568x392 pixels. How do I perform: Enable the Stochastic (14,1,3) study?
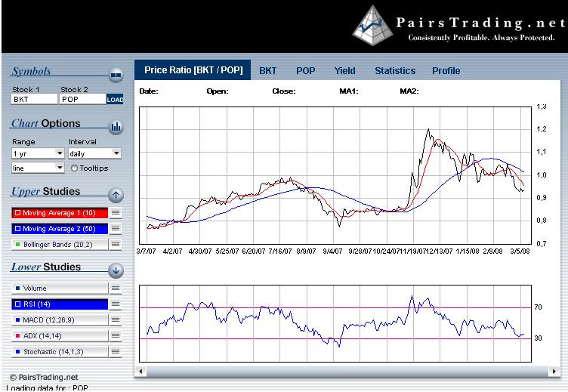60,351
